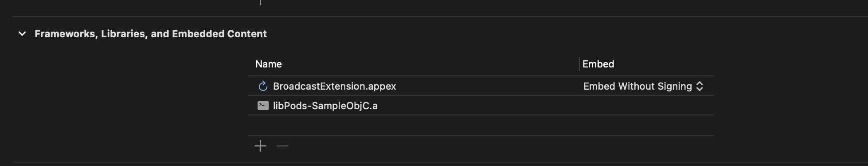Viewport: 868px width, 166px height.
Task: Click the BroadcastExtension.appex refresh-style icon
Action: point(263,86)
